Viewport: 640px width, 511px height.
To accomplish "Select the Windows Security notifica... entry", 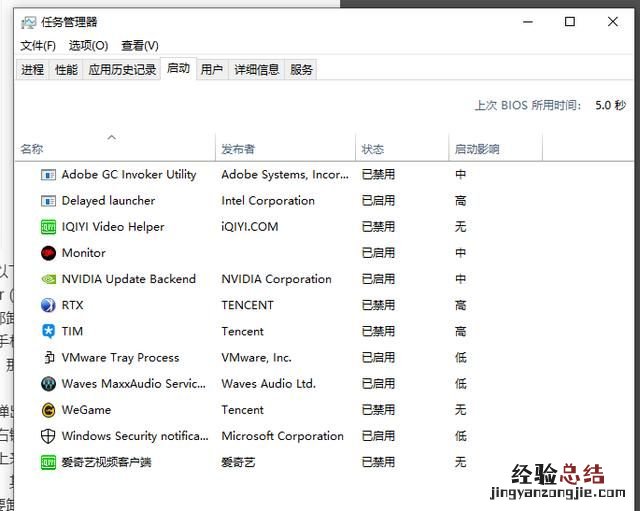I will coord(324,436).
